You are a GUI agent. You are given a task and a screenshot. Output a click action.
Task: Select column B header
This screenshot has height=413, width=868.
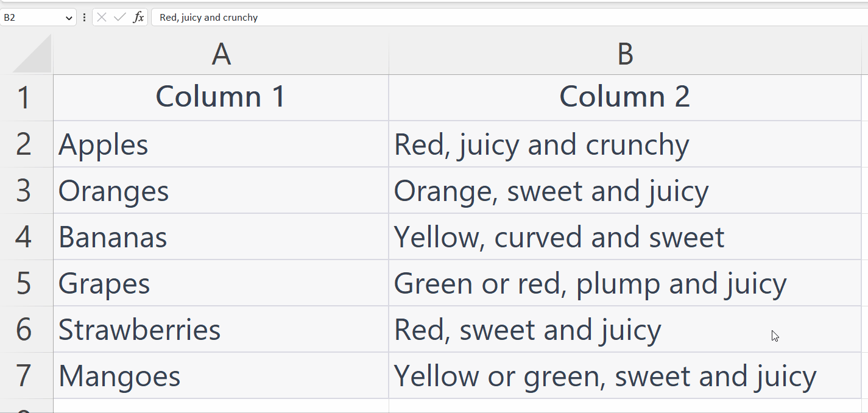pyautogui.click(x=625, y=55)
